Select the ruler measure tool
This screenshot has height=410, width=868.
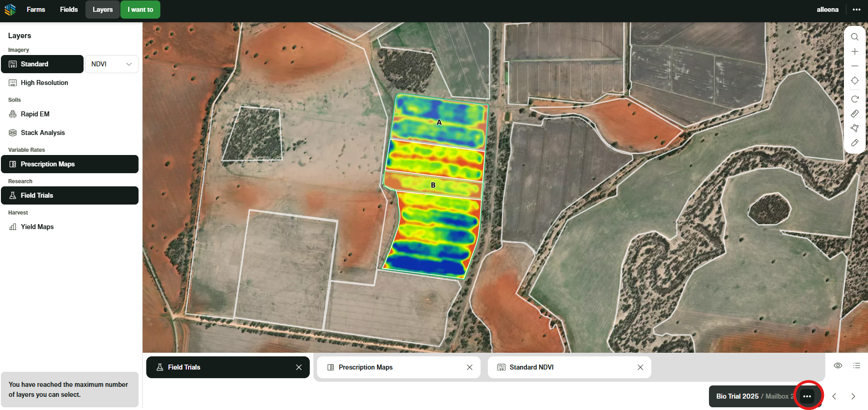coord(854,114)
